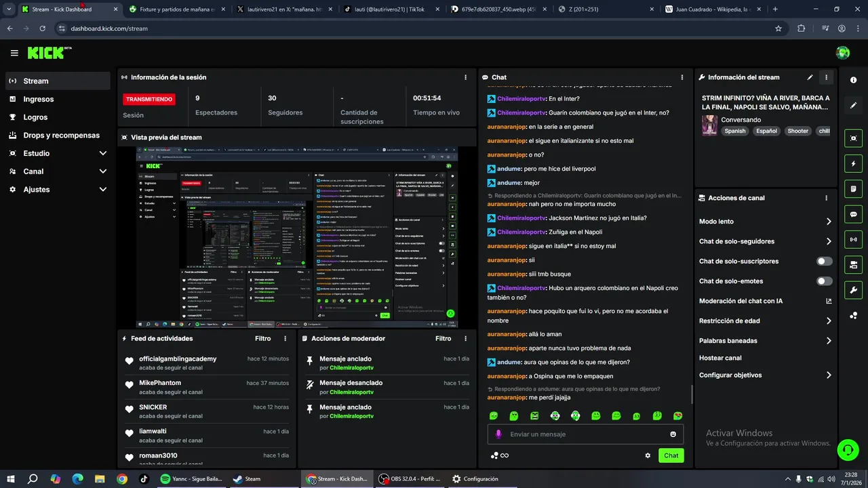Toggle the channel actions camera icon

(853, 264)
